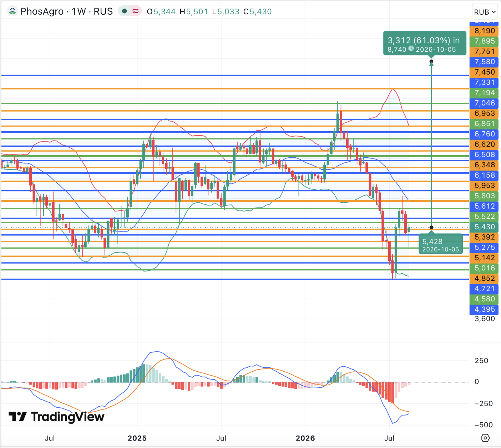Select the open value O5,344
The width and height of the screenshot is (501, 448).
pos(161,11)
